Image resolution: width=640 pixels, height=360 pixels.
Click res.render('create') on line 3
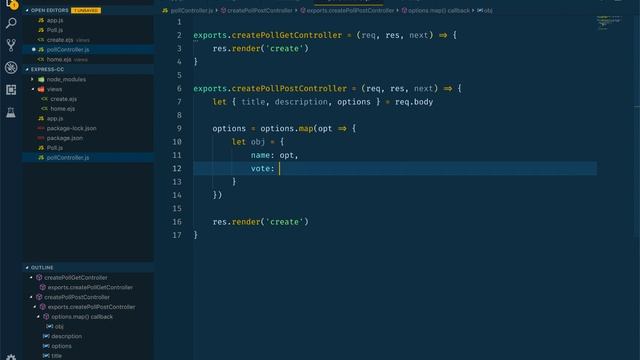(260, 49)
